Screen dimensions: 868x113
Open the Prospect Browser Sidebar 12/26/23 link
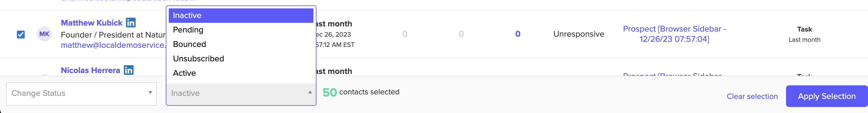coord(674,34)
